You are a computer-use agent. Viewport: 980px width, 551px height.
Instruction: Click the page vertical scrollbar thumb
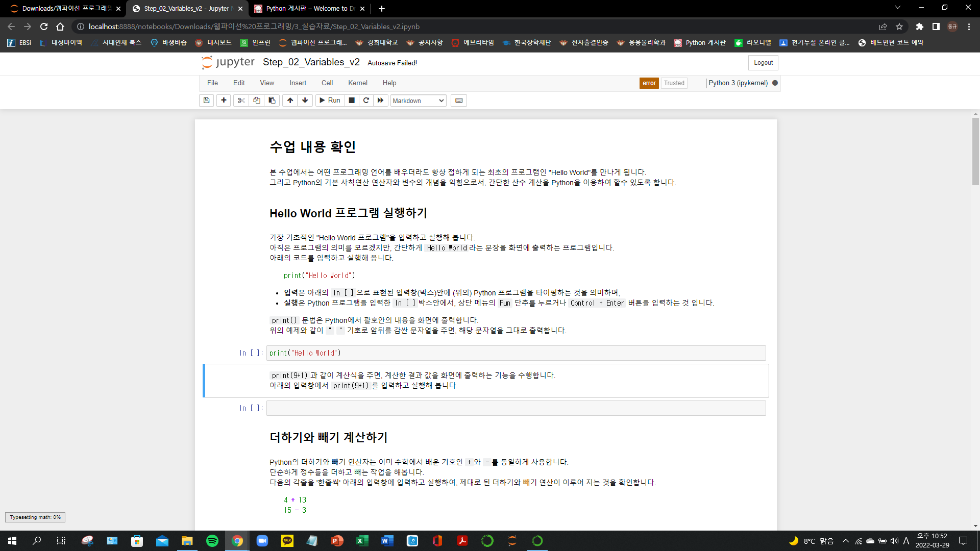[x=975, y=151]
